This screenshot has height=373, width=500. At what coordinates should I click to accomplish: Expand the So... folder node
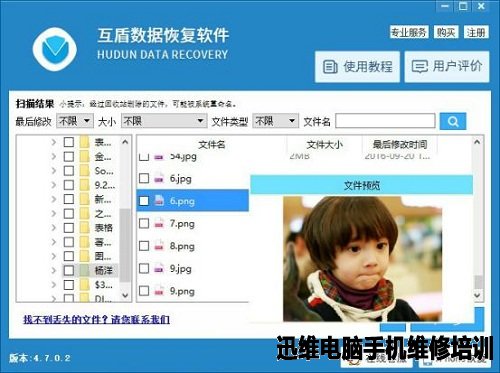point(54,171)
